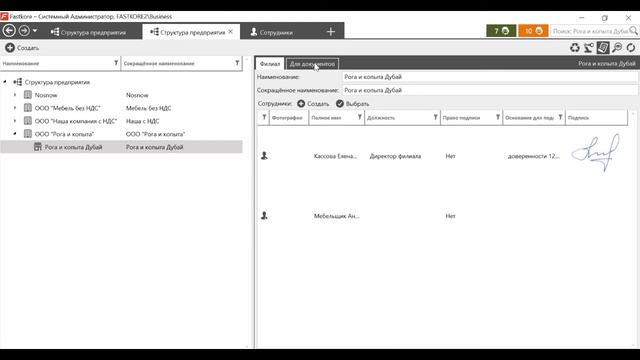Viewport: 640px width, 360px height.
Task: Open the recycle bin toolbar icon
Action: [575, 48]
